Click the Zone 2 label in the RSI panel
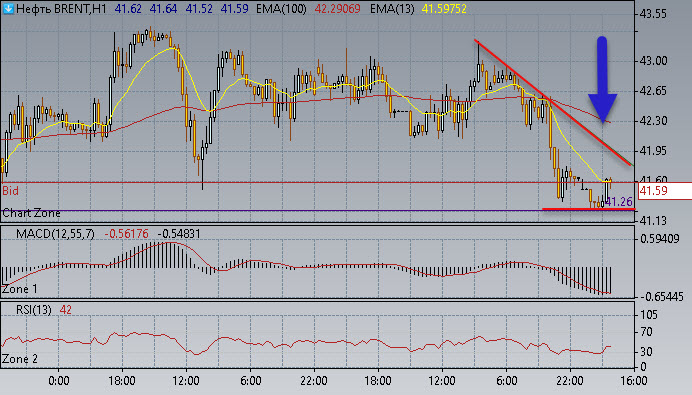Image resolution: width=692 pixels, height=395 pixels. [x=20, y=359]
